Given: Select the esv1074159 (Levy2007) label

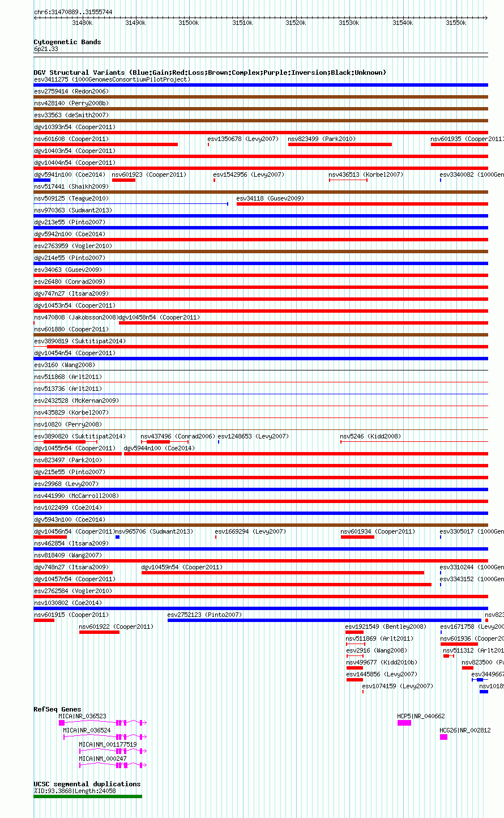Looking at the screenshot, I should pyautogui.click(x=398, y=686).
